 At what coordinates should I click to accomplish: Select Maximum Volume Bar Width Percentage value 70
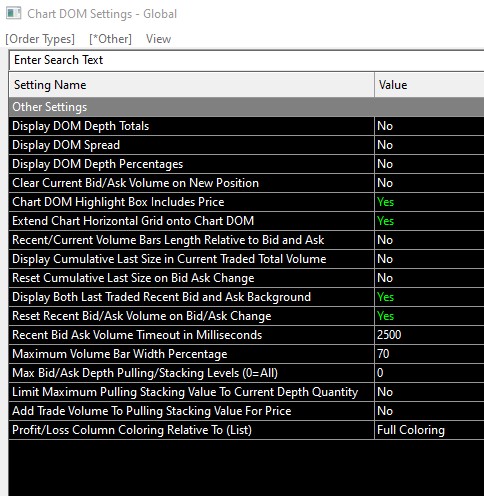pos(429,354)
